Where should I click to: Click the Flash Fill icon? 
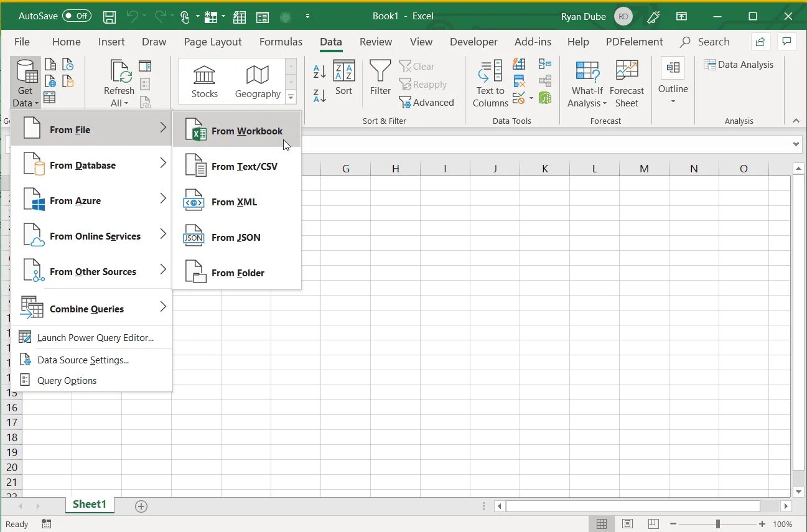519,64
